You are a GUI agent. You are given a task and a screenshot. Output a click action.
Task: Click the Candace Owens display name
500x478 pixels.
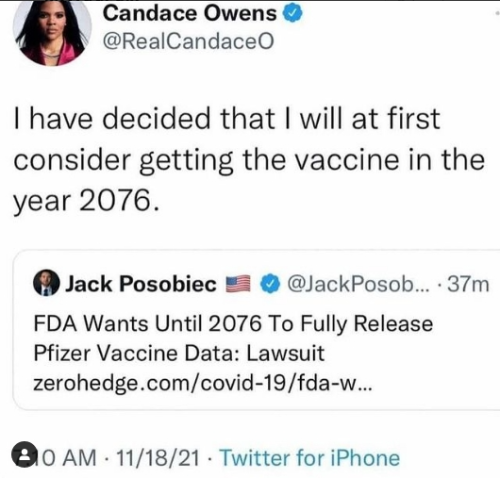click(190, 14)
